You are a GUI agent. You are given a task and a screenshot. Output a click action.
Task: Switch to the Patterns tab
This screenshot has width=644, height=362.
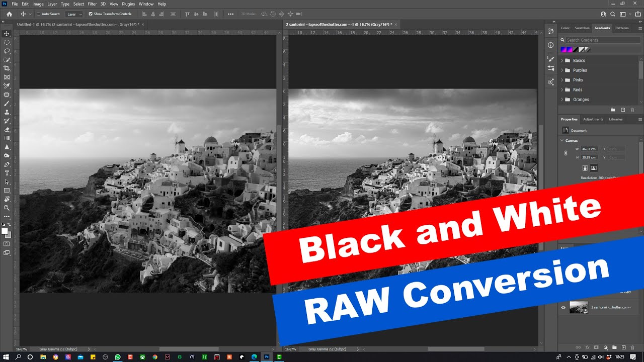(622, 28)
